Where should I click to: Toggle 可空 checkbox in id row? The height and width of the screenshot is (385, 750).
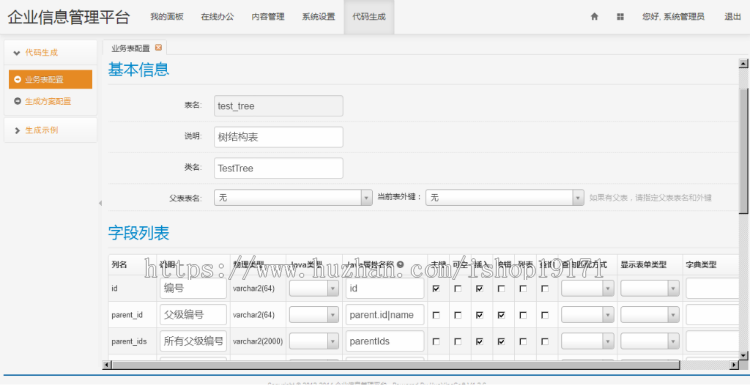pyautogui.click(x=458, y=289)
